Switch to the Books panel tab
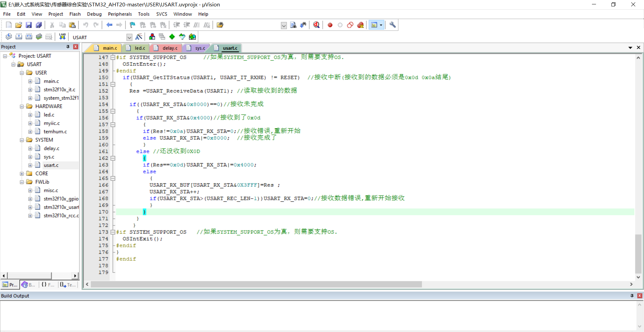The width and height of the screenshot is (644, 332). point(29,285)
